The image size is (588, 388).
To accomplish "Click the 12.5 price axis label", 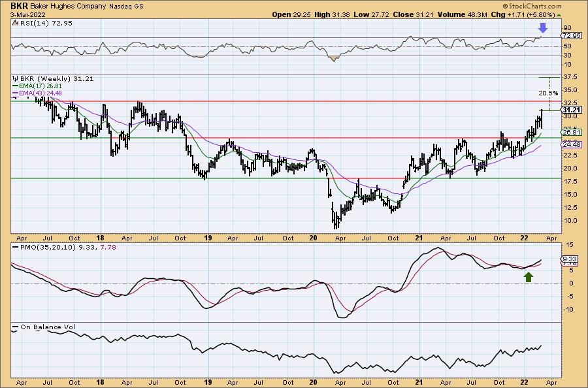I will (569, 207).
